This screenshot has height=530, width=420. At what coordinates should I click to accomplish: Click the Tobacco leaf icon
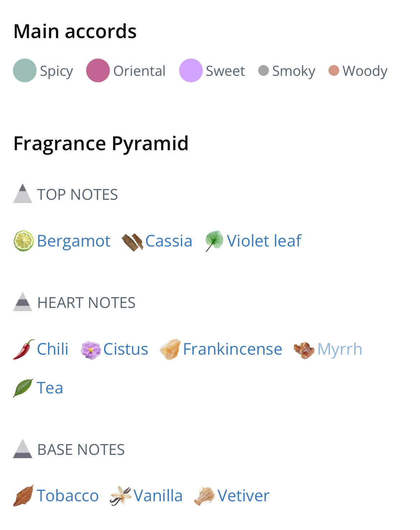click(x=24, y=496)
